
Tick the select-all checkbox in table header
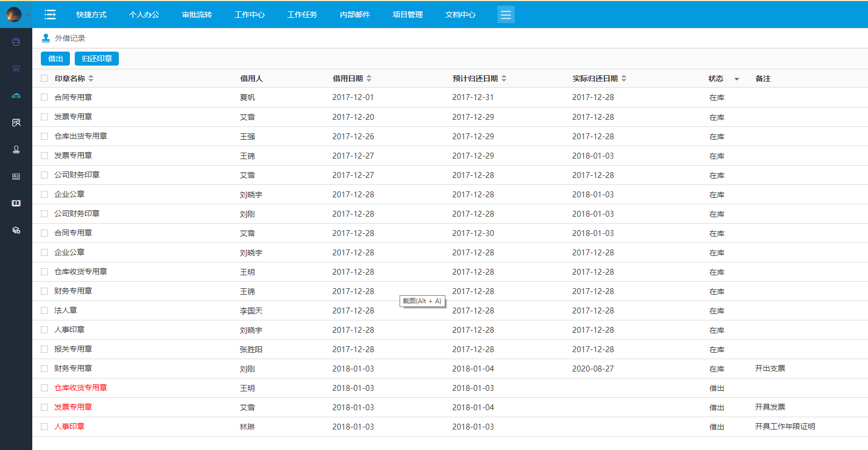pyautogui.click(x=45, y=78)
